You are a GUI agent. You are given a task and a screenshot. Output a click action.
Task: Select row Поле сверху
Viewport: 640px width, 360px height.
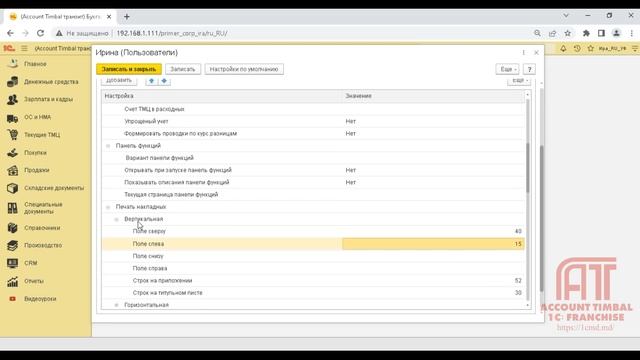[x=313, y=231]
